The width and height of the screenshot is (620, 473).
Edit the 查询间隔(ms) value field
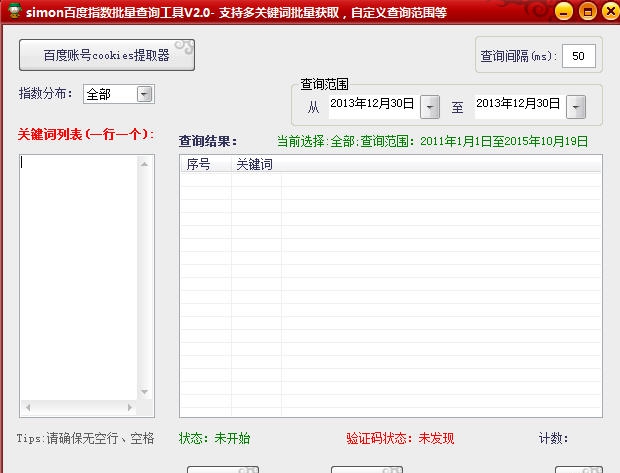pyautogui.click(x=578, y=56)
